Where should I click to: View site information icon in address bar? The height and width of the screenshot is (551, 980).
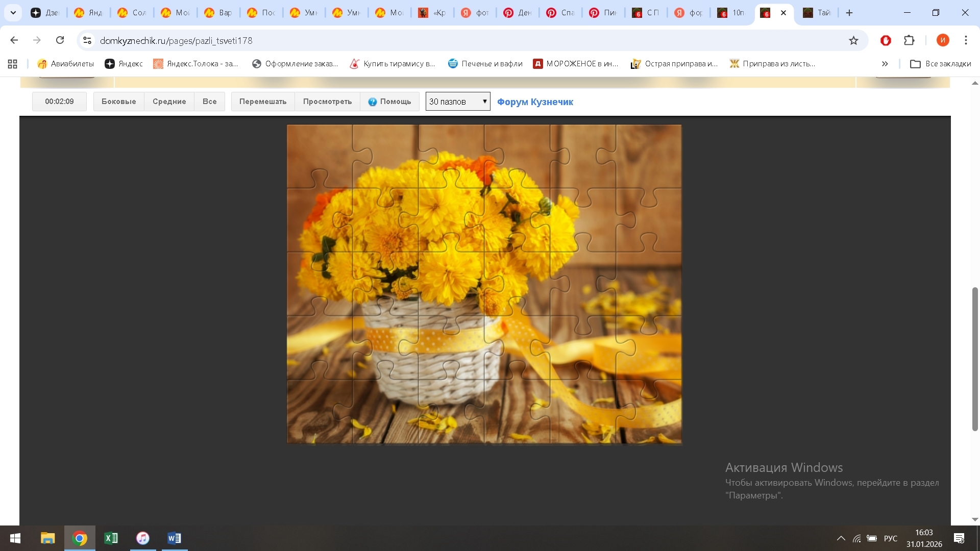click(87, 40)
